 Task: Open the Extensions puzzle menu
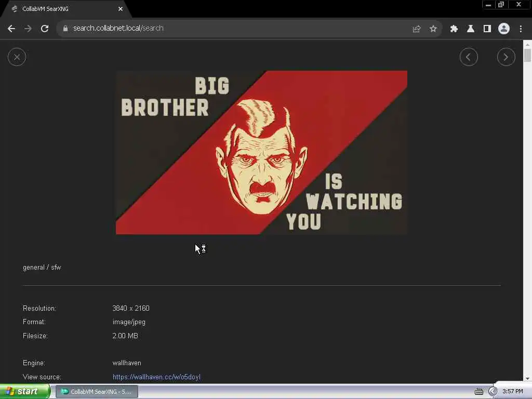click(454, 29)
